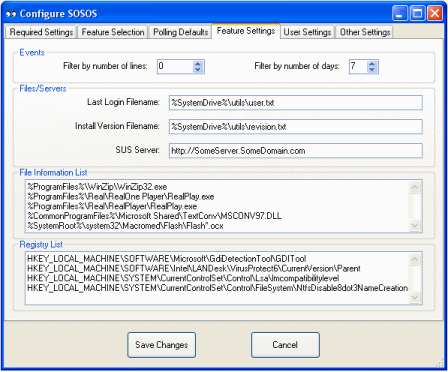Screen dimensions: 448x372
Task: Open the Feature Selection tab
Action: point(113,32)
